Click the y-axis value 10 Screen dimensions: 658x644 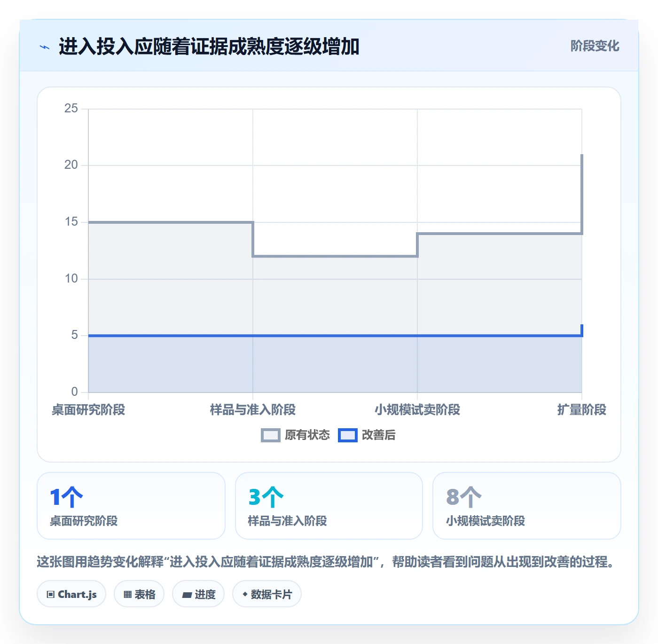pos(71,279)
